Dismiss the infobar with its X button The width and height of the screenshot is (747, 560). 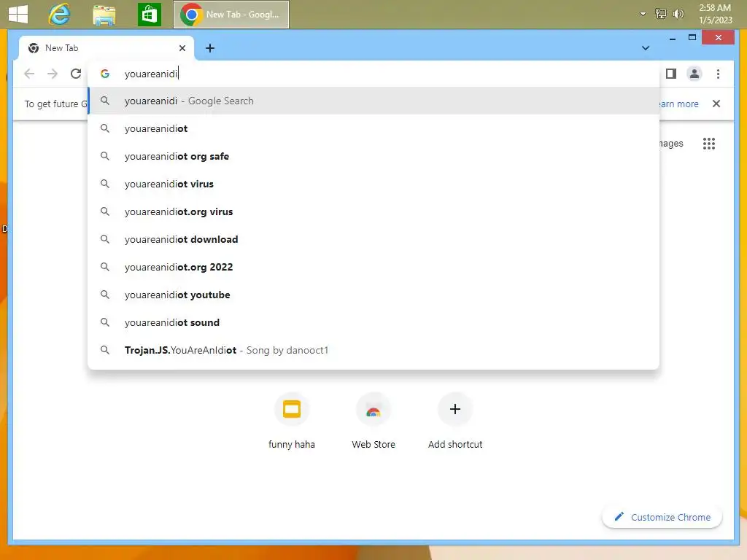(716, 104)
